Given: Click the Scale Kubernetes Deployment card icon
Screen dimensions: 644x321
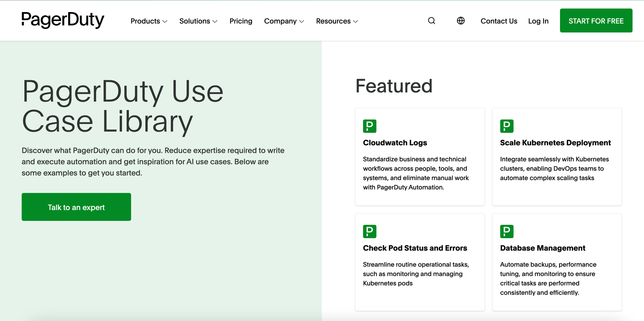Looking at the screenshot, I should tap(506, 126).
